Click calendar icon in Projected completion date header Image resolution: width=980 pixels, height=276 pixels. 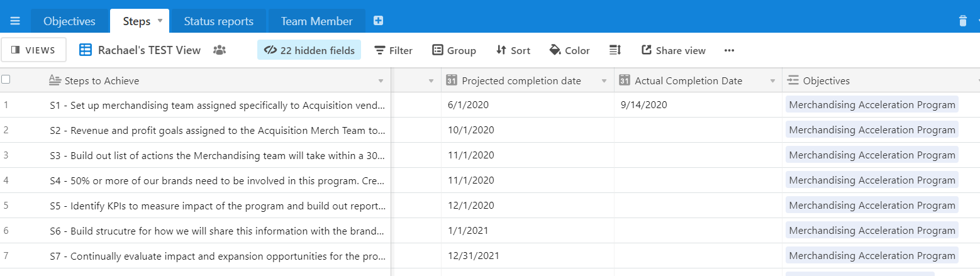(x=451, y=80)
